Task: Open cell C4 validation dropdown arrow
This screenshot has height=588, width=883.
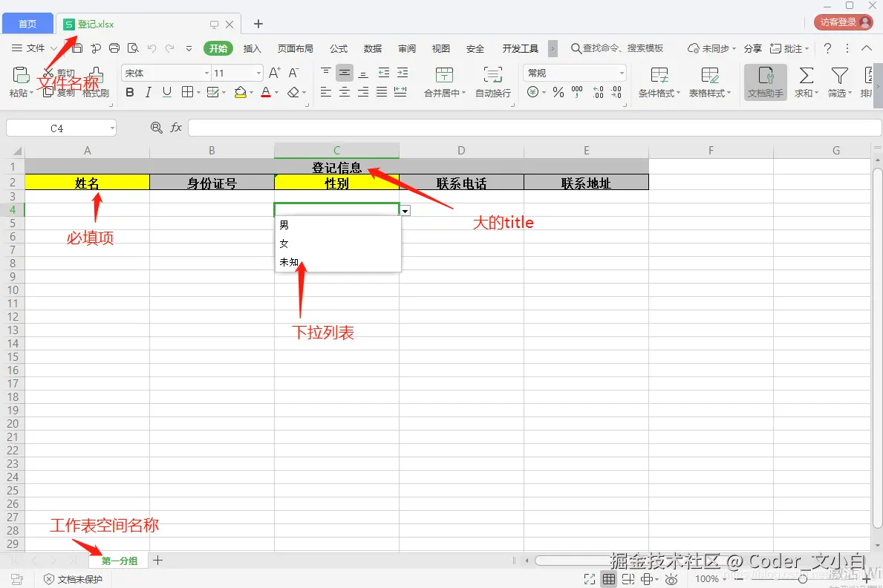Action: pyautogui.click(x=405, y=211)
